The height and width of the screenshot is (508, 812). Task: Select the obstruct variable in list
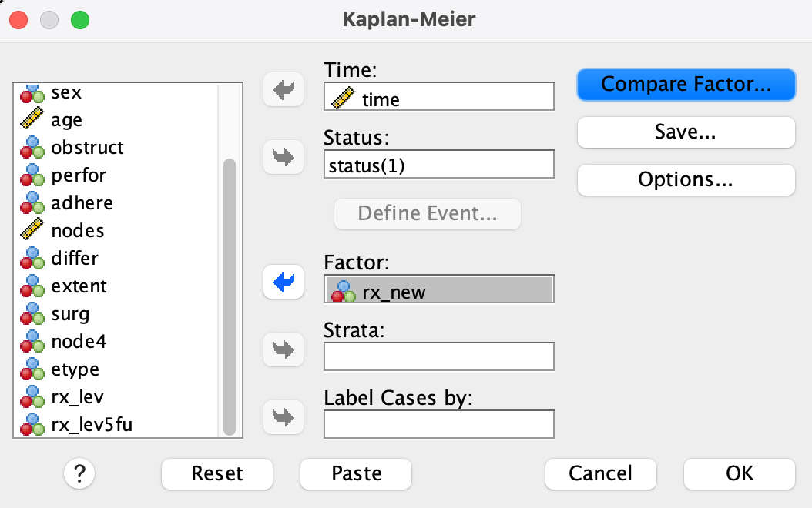pyautogui.click(x=87, y=148)
